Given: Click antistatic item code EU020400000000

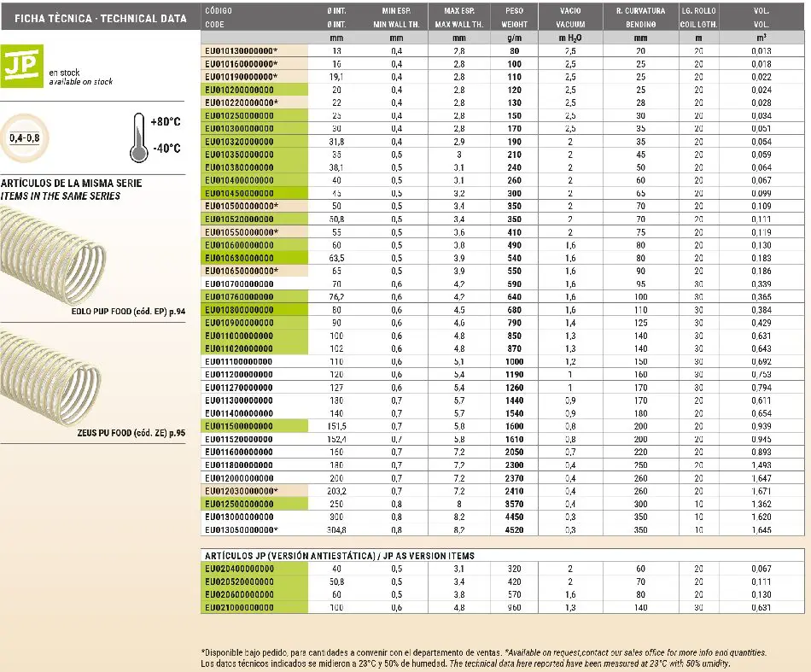Looking at the screenshot, I should pyautogui.click(x=240, y=569).
